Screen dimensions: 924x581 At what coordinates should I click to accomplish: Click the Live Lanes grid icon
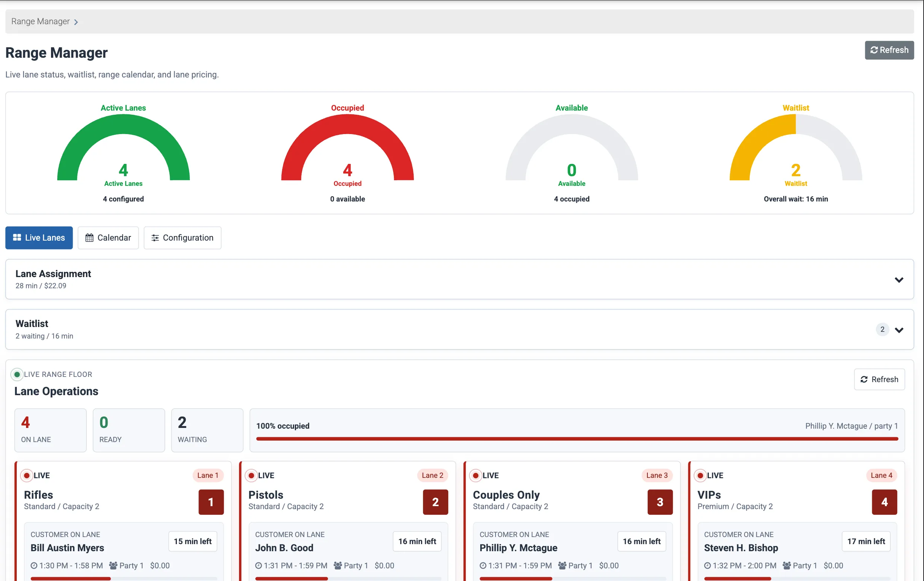coord(17,238)
